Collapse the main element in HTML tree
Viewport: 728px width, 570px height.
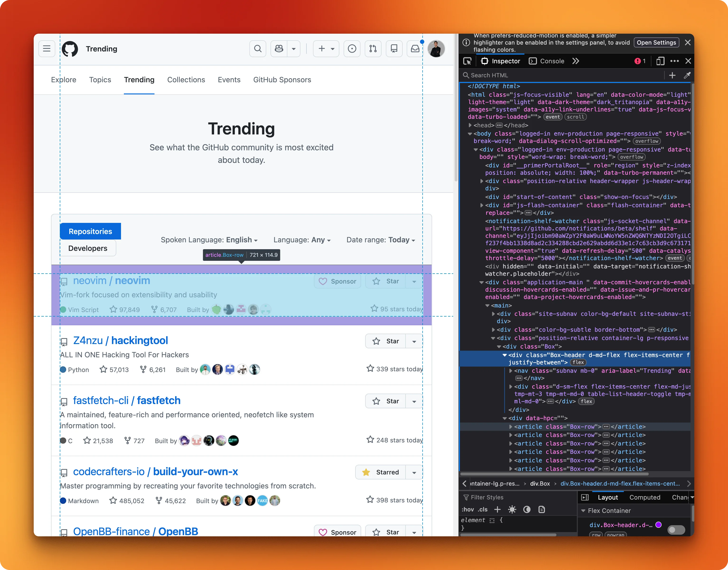tap(487, 305)
